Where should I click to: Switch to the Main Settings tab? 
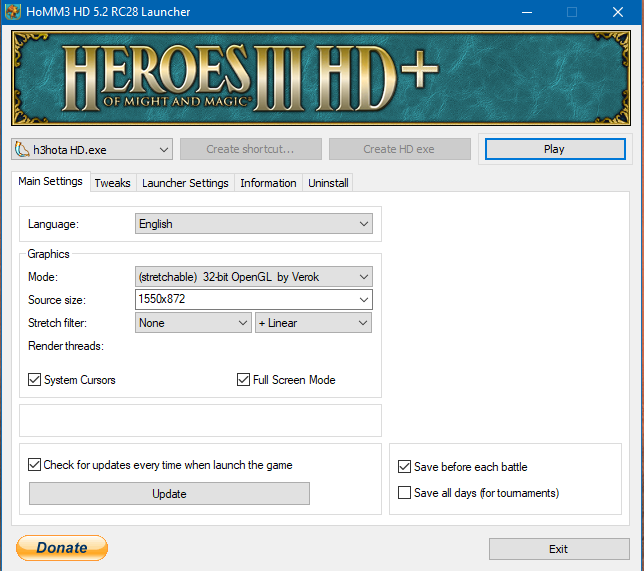point(51,181)
